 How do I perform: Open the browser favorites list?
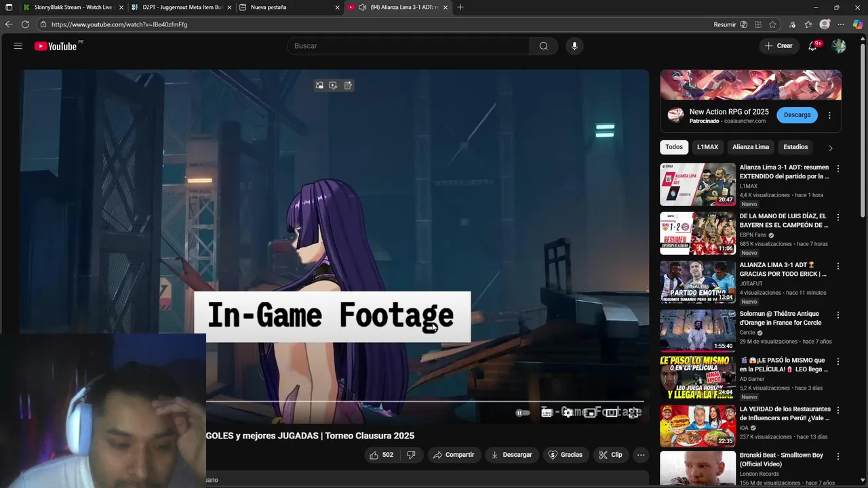808,24
